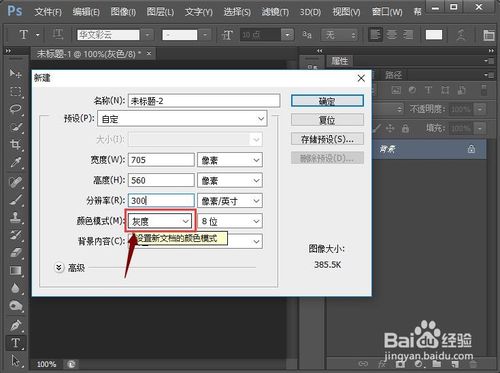Viewport: 500px width, 373px height.
Task: Select the Eyedropper tool
Action: pos(15,163)
